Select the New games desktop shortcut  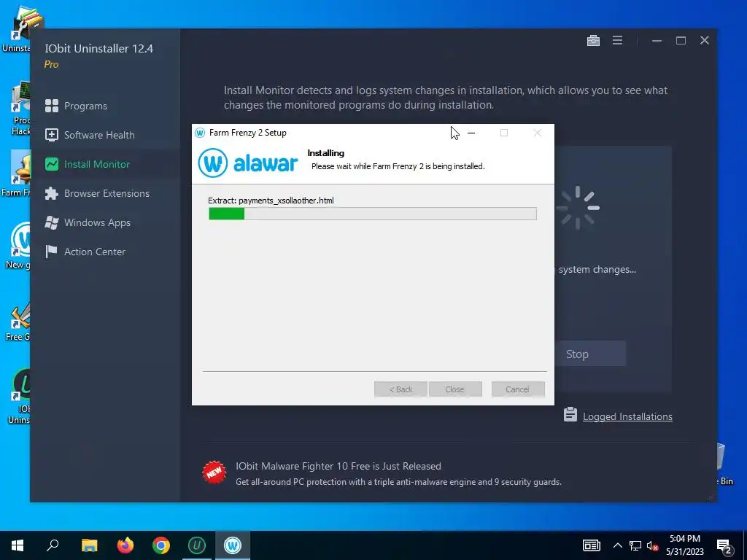pos(18,246)
